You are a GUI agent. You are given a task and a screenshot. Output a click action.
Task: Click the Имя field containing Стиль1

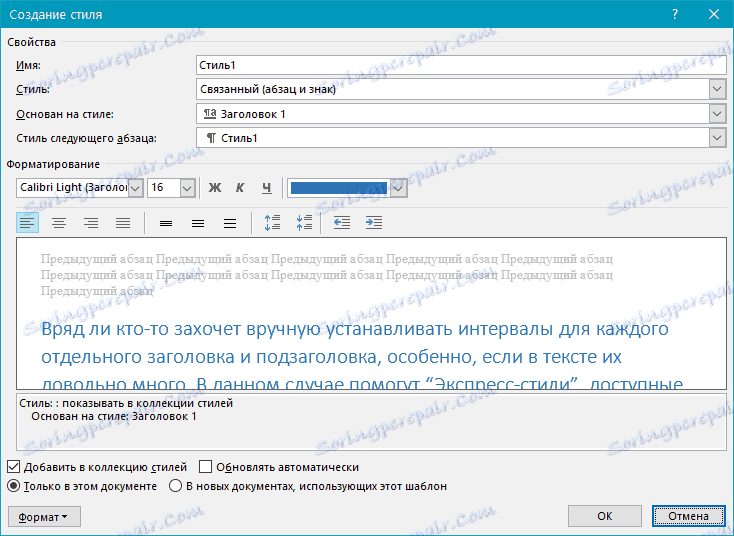(461, 65)
